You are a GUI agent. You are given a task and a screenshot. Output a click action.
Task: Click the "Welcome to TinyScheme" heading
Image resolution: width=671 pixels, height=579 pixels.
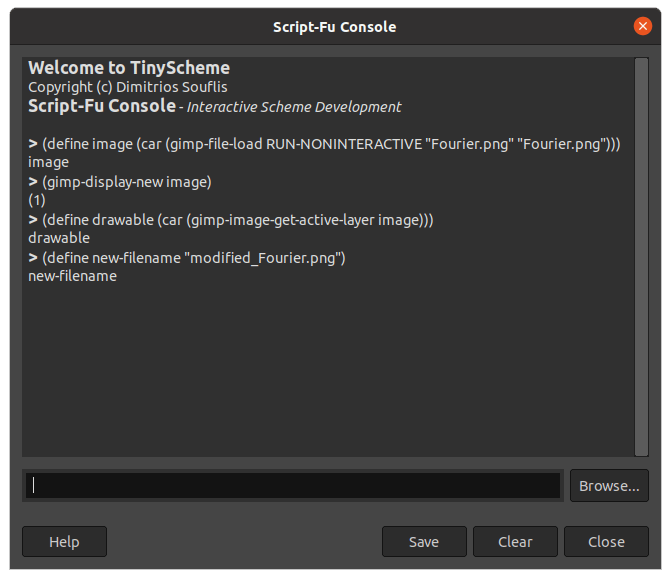point(129,68)
